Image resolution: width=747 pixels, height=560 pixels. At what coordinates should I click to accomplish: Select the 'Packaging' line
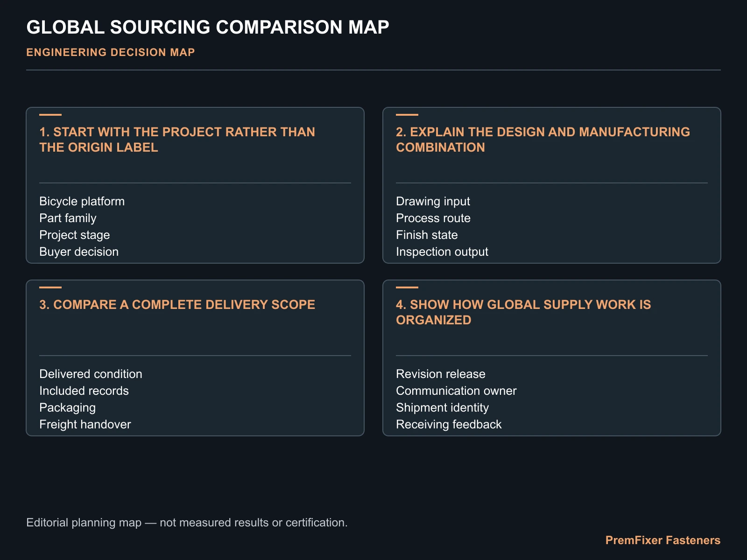68,407
